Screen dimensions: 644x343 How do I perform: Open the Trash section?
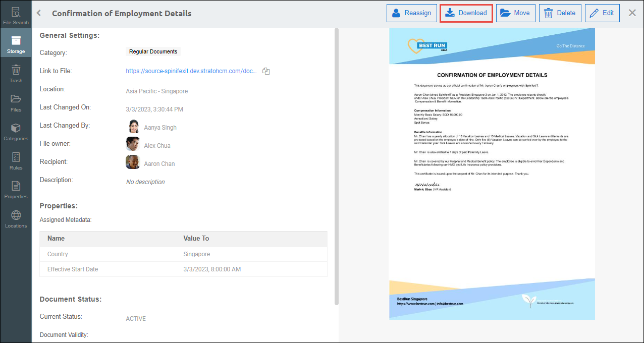tap(16, 74)
